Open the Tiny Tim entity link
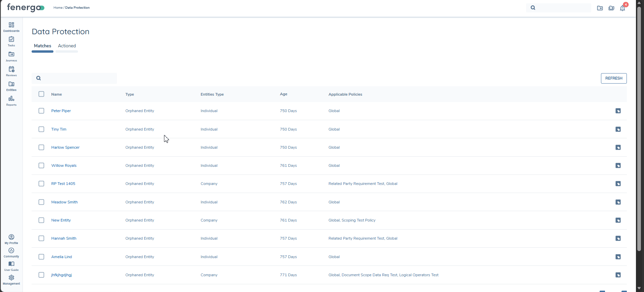This screenshot has height=292, width=644. (x=59, y=129)
